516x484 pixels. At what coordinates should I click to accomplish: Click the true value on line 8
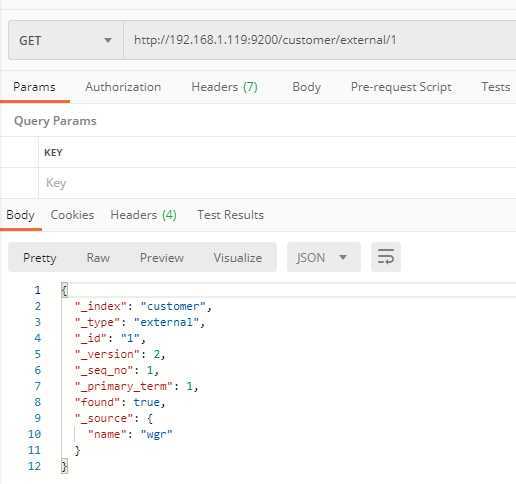point(147,402)
